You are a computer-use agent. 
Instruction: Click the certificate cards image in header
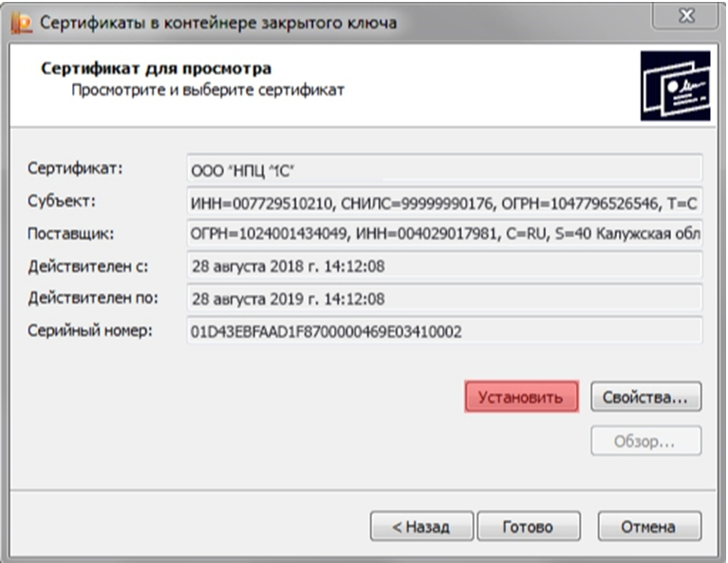pyautogui.click(x=675, y=86)
